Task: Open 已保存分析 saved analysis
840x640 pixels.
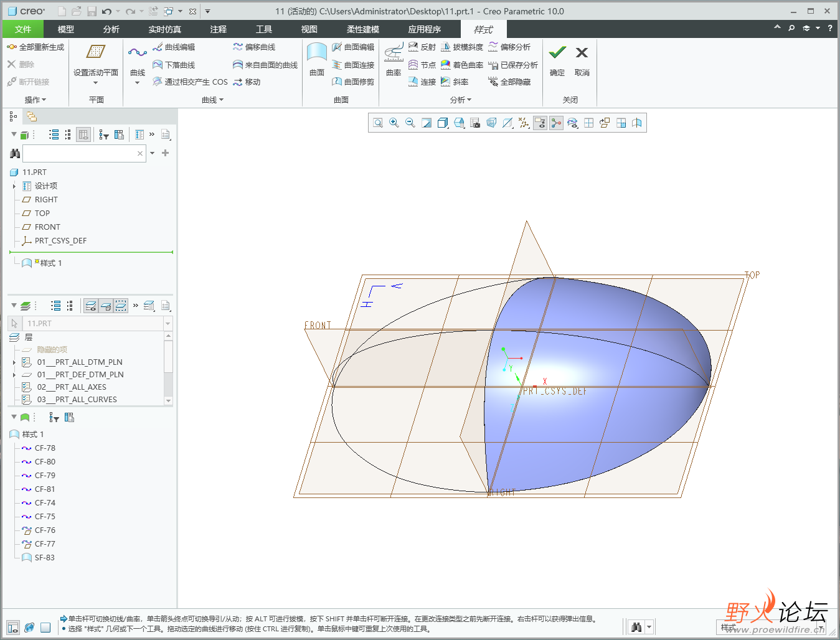Action: [513, 65]
